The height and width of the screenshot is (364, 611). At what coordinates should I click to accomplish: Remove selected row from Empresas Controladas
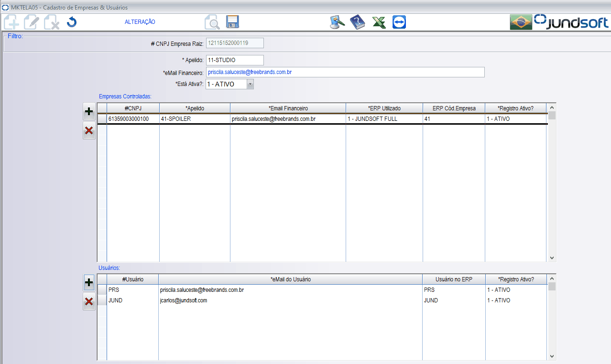(88, 131)
